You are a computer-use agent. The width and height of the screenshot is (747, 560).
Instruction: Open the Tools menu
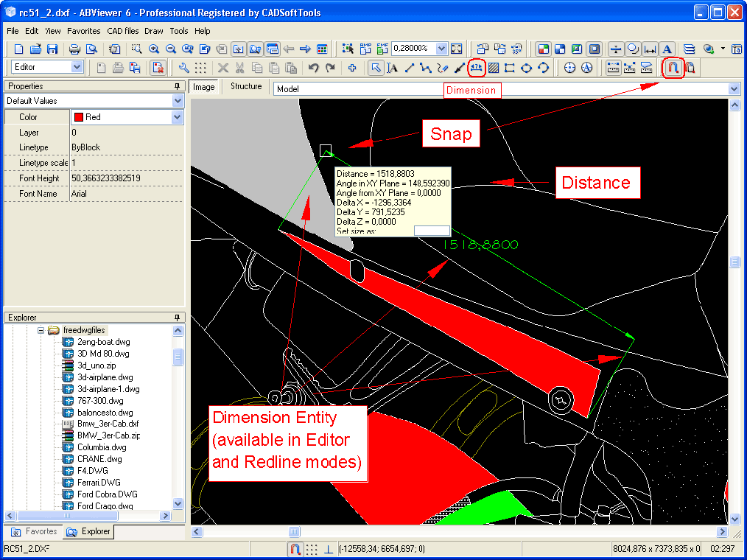coord(179,31)
